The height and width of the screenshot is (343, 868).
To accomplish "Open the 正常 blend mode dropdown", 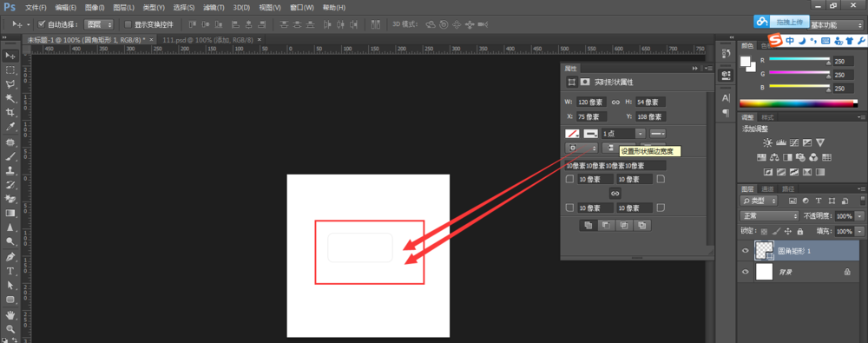I will [x=770, y=216].
